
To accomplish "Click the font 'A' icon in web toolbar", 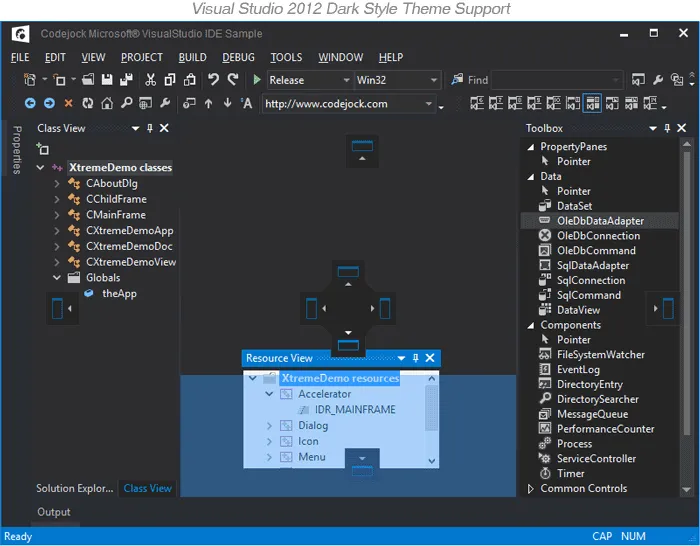I will pos(246,104).
